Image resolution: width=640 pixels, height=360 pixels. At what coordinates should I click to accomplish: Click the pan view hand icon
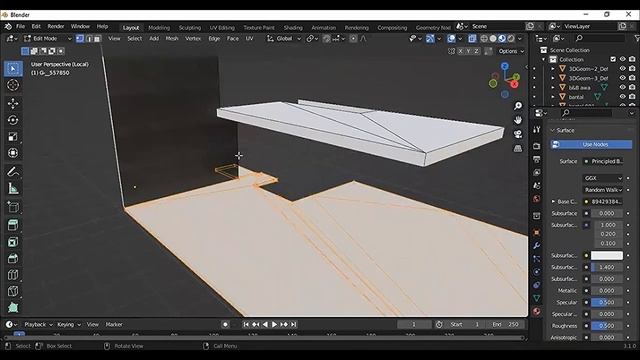518,120
